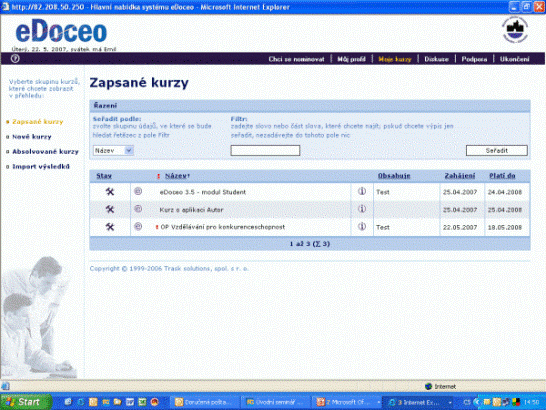The width and height of the screenshot is (546, 410).
Task: Open status tools icon for eDoceo 3.5 course
Action: pos(110,192)
